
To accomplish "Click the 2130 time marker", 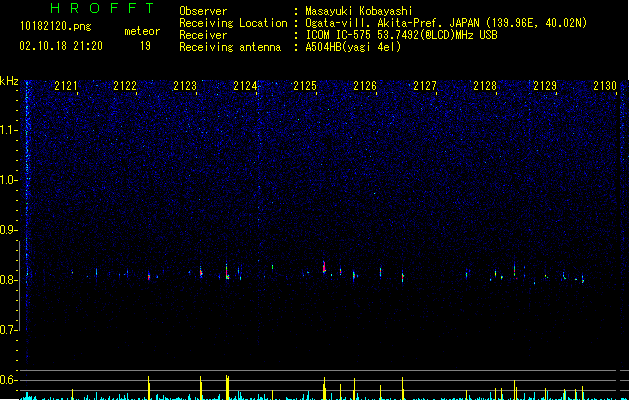I will (x=605, y=86).
